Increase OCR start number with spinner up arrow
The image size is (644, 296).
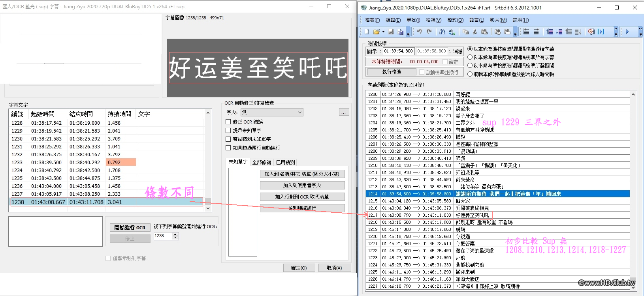tap(176, 234)
